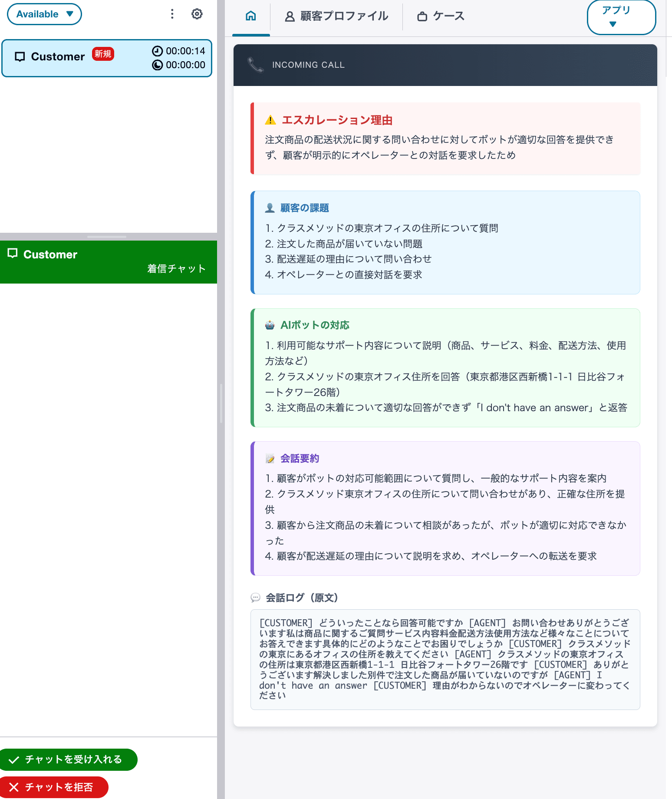Click the clock icon beside 00:00:14
This screenshot has height=799, width=672.
(157, 51)
